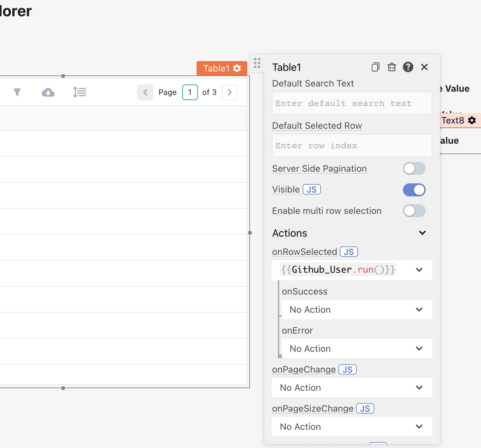
Task: Click the download data cloud icon
Action: coord(48,93)
